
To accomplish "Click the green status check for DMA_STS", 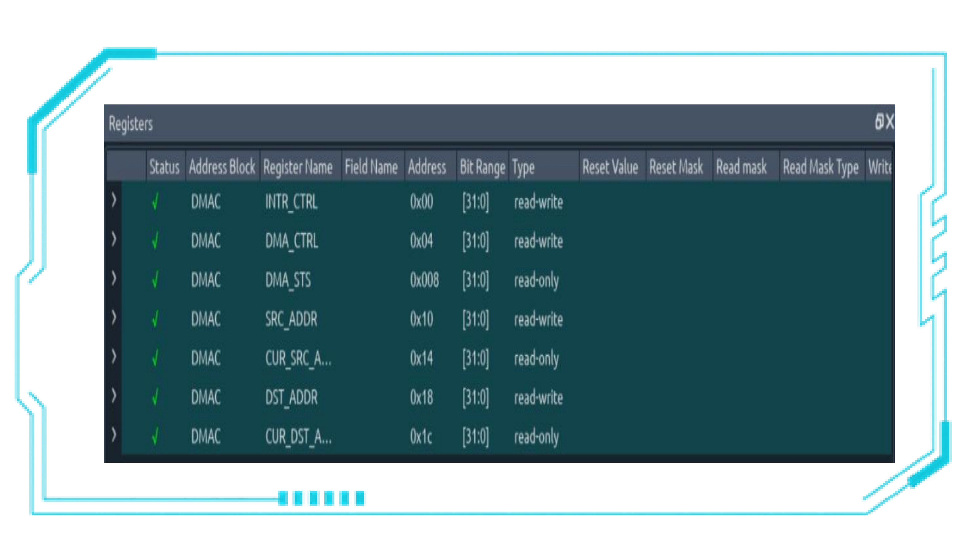I will [155, 280].
